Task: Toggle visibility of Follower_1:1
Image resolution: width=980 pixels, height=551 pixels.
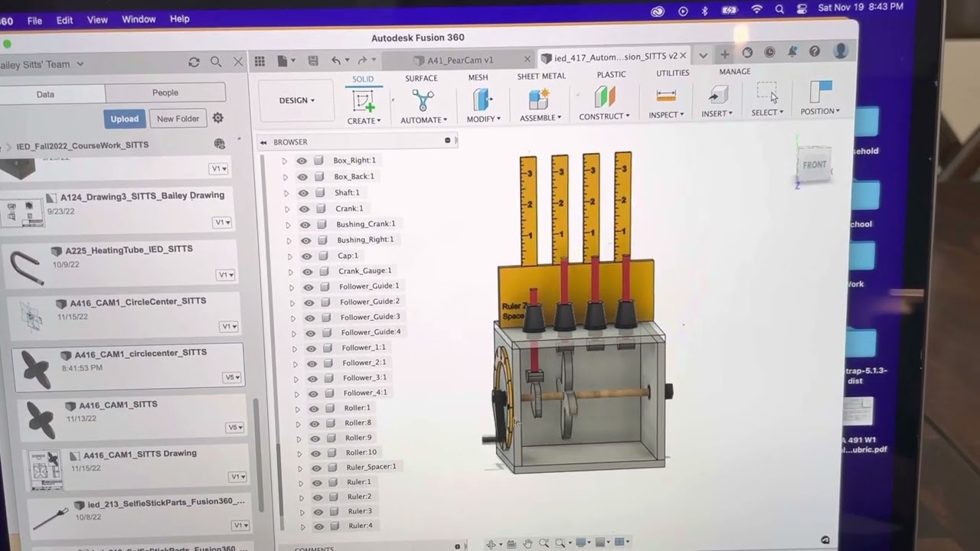Action: coord(311,348)
